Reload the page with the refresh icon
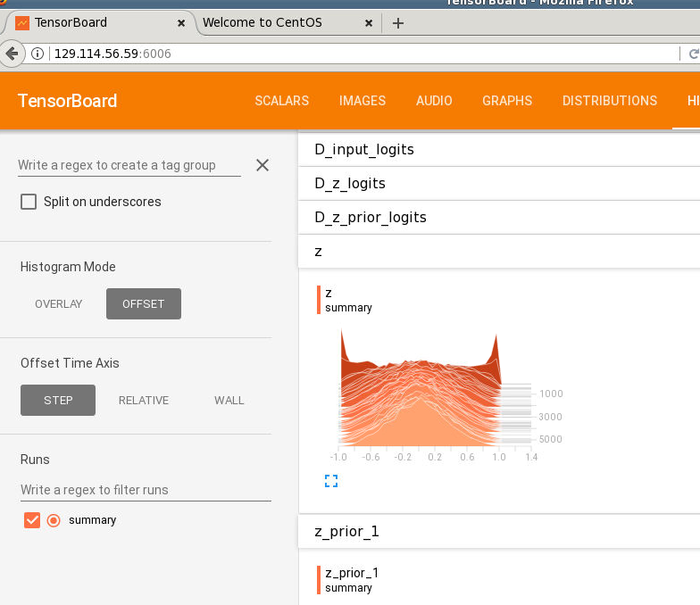 click(x=693, y=54)
